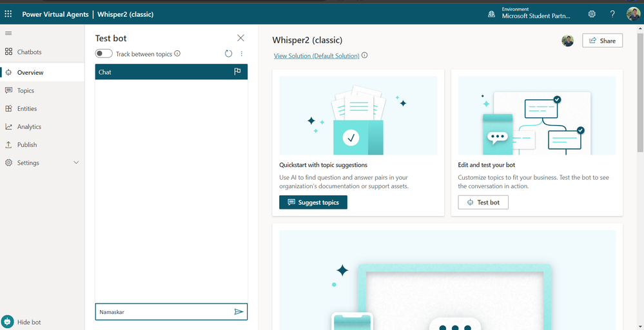
Task: Click info icon beside View Solution link
Action: [365, 55]
